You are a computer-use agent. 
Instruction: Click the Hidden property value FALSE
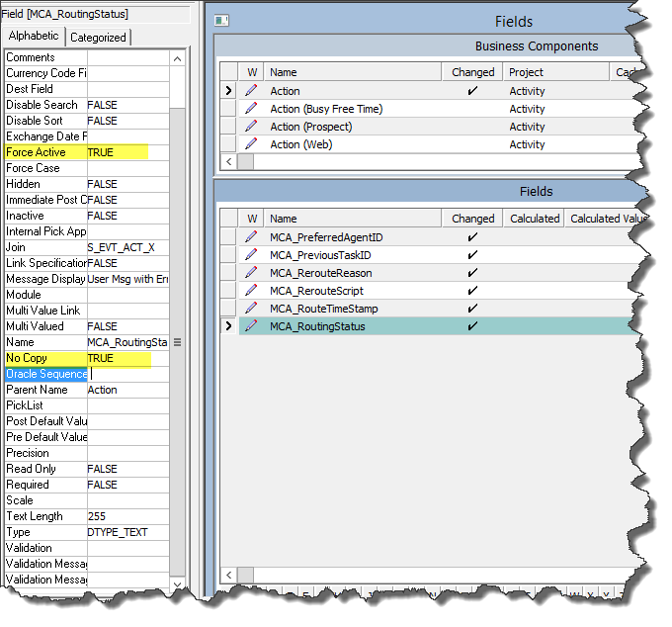coord(128,184)
